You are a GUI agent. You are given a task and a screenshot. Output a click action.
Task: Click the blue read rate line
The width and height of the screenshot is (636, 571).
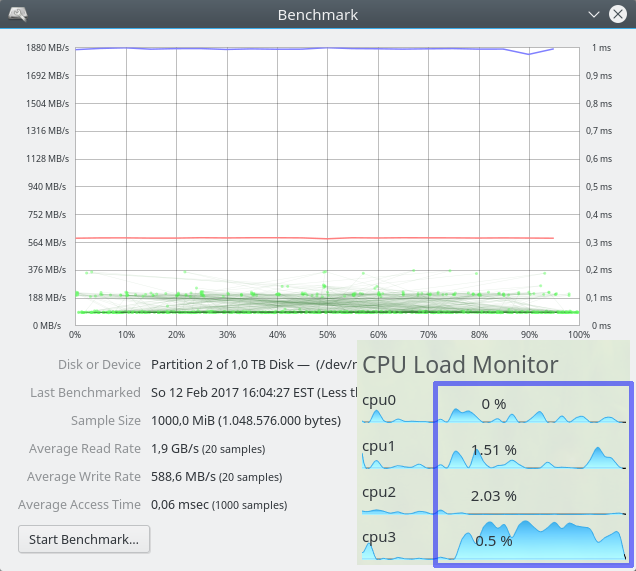click(x=314, y=49)
